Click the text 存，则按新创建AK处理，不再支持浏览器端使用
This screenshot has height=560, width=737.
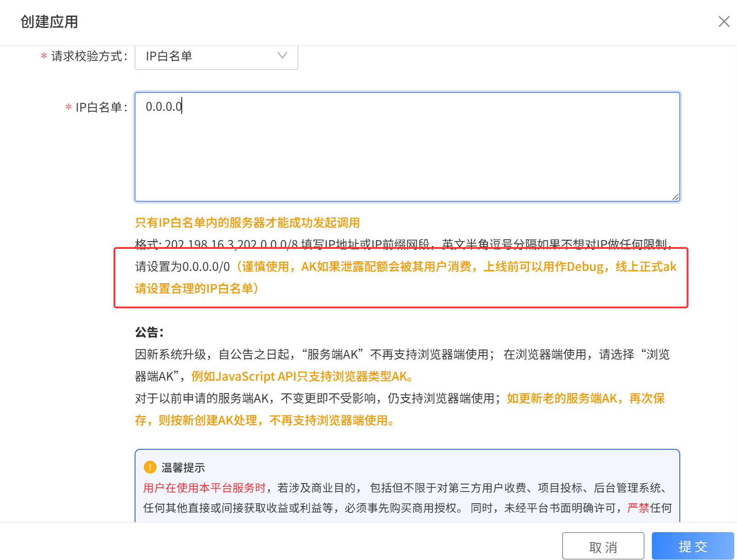click(265, 420)
